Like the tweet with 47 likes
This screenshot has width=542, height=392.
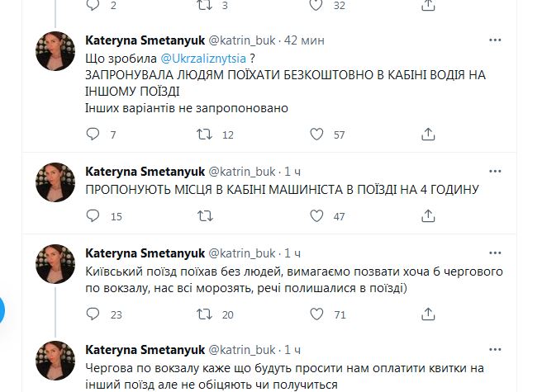tap(316, 216)
